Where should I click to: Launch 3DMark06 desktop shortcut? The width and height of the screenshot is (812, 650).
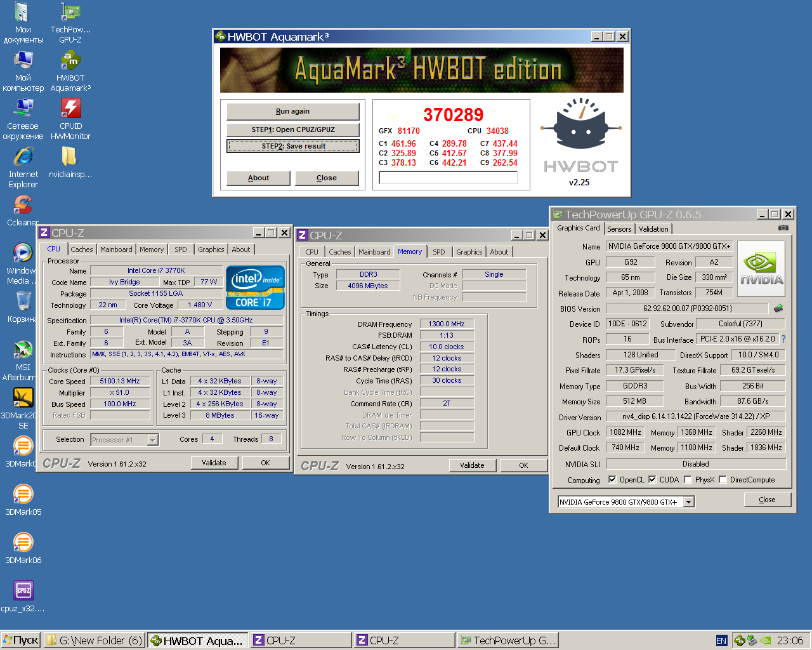pyautogui.click(x=23, y=548)
